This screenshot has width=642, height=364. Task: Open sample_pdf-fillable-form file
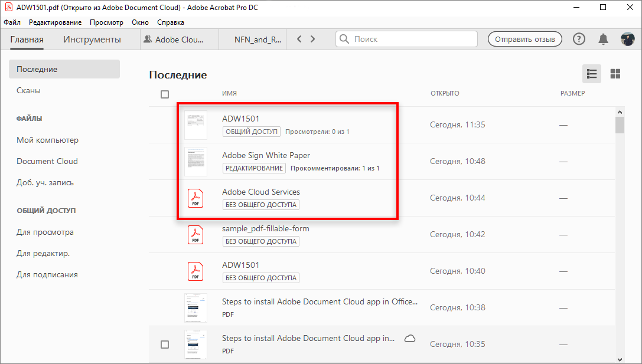coord(265,229)
